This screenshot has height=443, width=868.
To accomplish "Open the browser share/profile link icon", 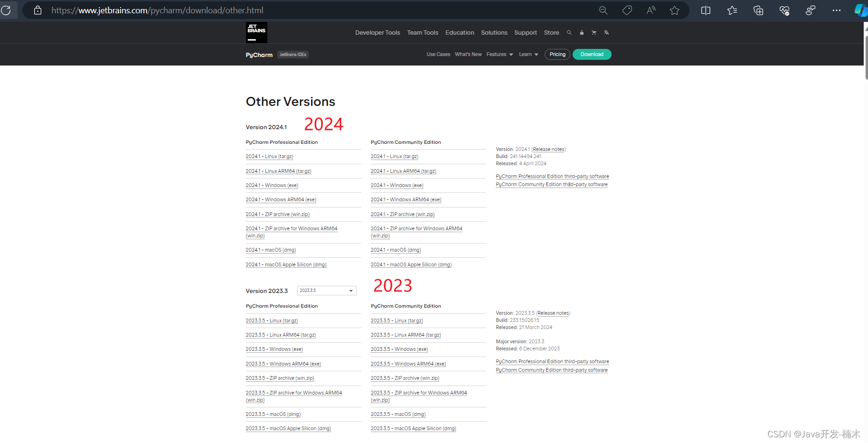I will [x=811, y=10].
